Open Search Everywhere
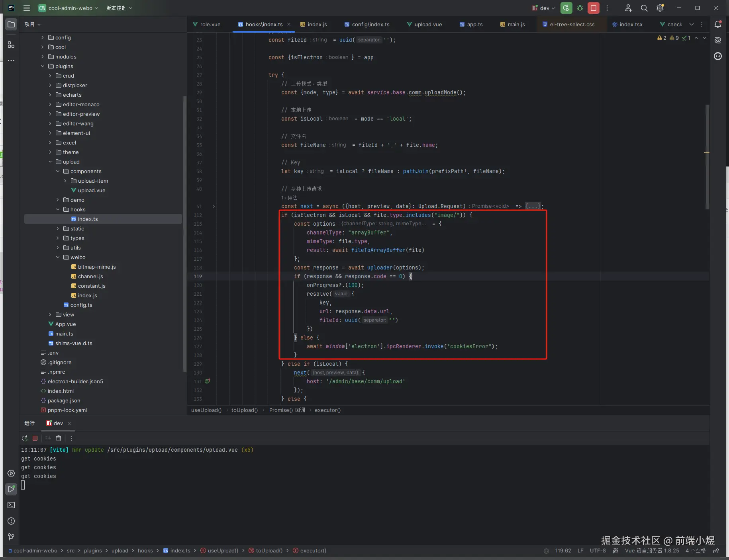729x560 pixels. (644, 8)
